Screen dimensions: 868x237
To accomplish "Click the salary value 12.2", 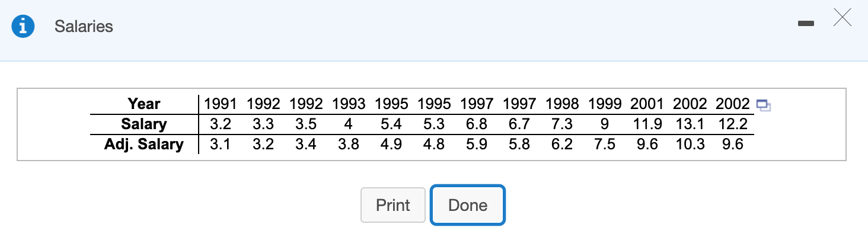I will pyautogui.click(x=733, y=124).
